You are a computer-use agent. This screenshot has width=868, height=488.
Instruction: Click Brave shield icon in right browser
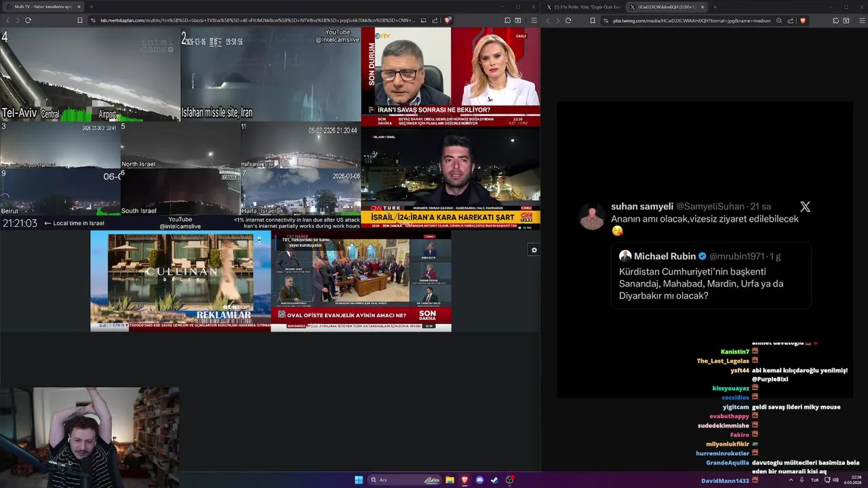tap(803, 20)
